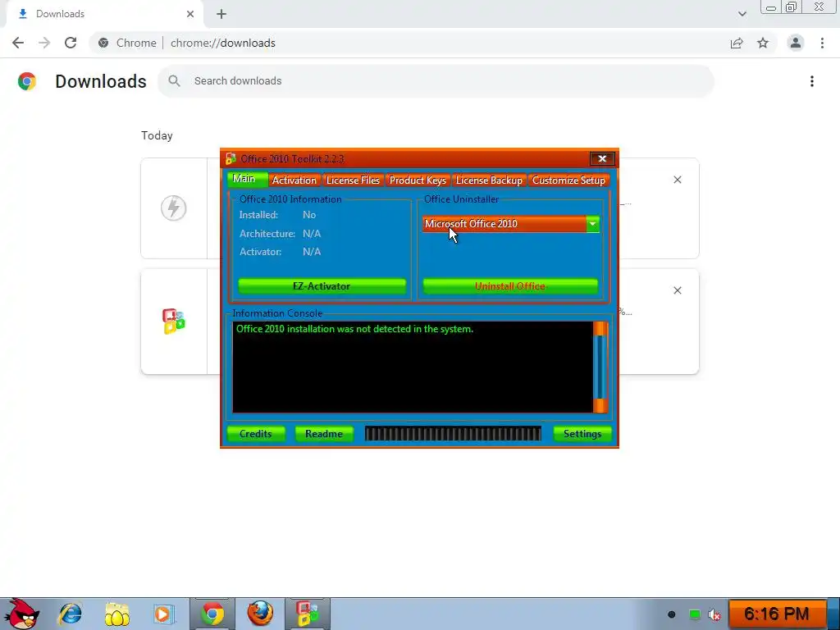Open Chrome's three-dot main menu
The width and height of the screenshot is (840, 630).
click(x=822, y=43)
